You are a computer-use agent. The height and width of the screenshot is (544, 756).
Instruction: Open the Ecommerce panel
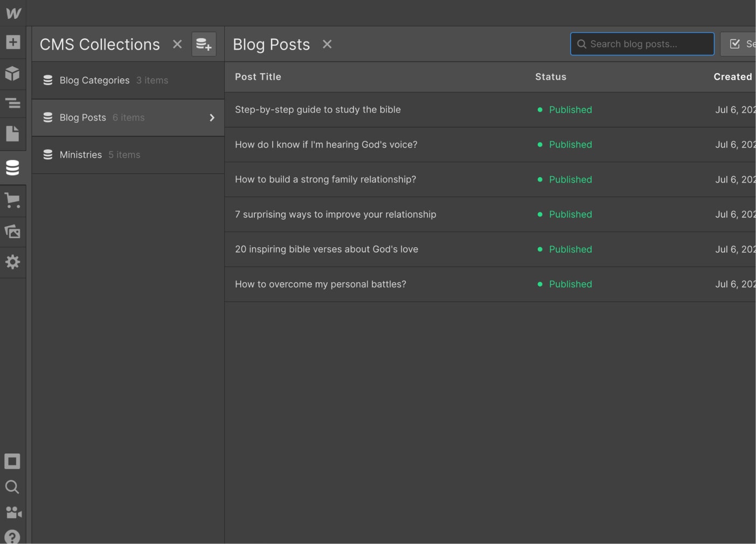[x=12, y=200]
